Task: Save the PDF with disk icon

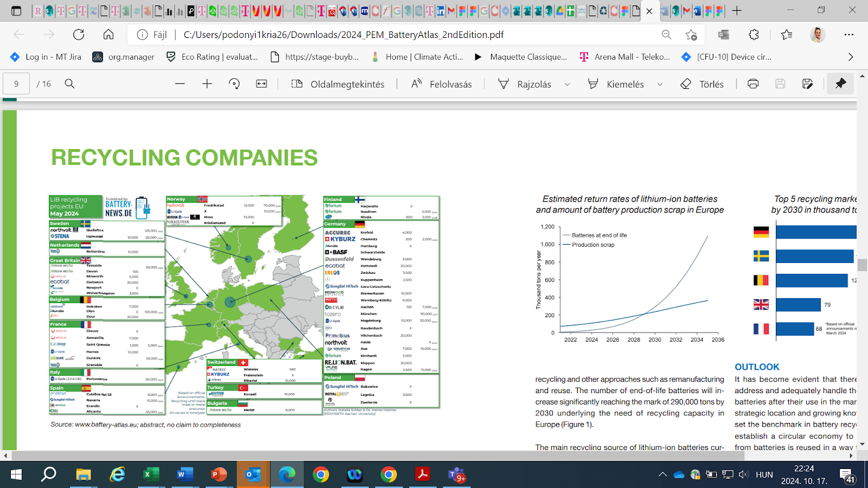Action: [780, 84]
